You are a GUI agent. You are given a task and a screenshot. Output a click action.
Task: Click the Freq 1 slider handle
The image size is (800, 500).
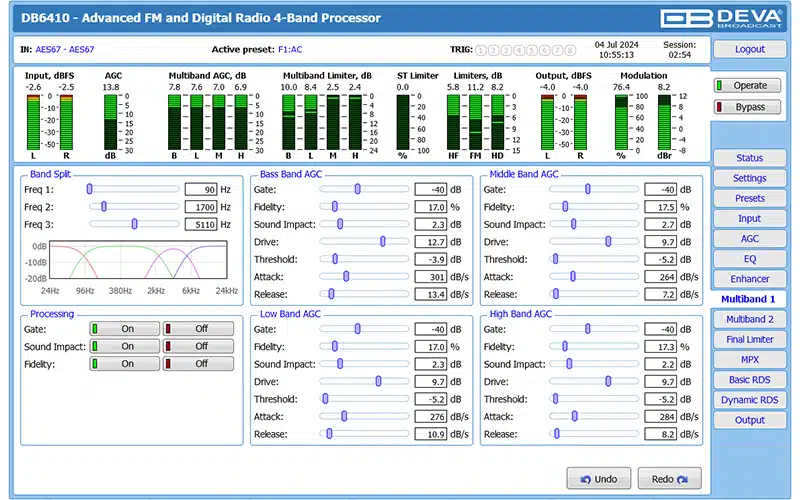tap(90, 189)
